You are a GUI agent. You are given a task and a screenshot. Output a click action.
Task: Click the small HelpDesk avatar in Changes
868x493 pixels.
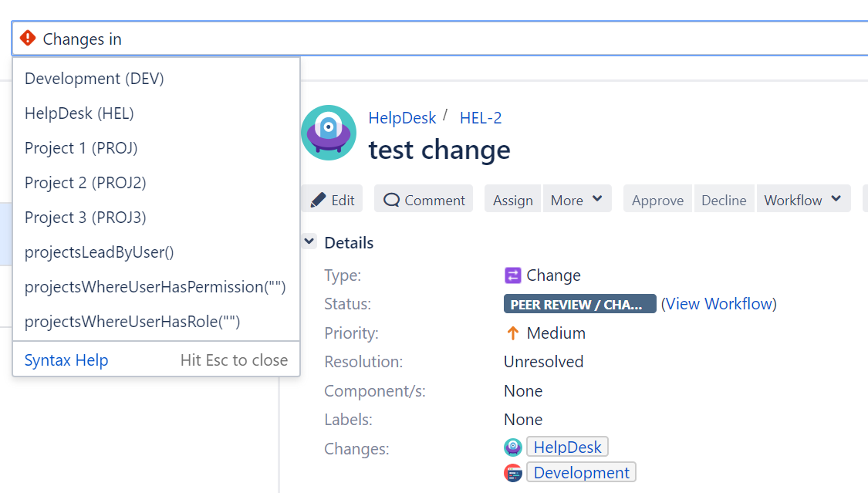pos(512,447)
